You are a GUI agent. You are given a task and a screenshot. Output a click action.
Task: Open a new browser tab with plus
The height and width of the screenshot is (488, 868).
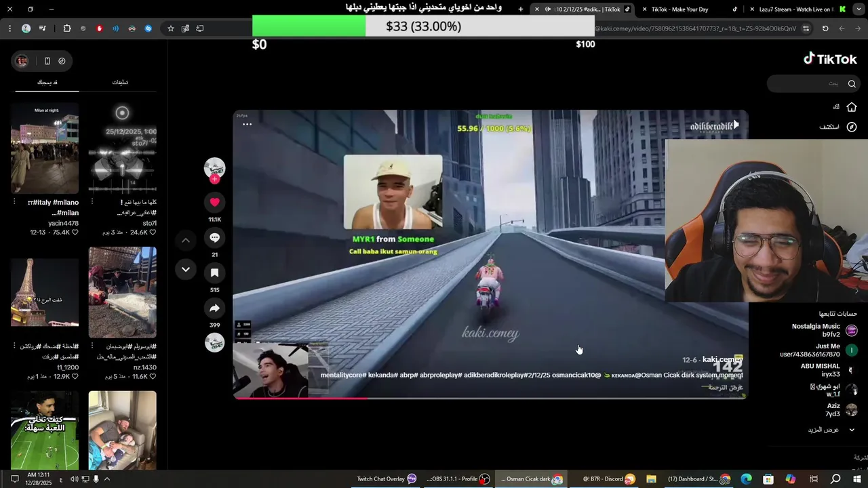point(521,9)
